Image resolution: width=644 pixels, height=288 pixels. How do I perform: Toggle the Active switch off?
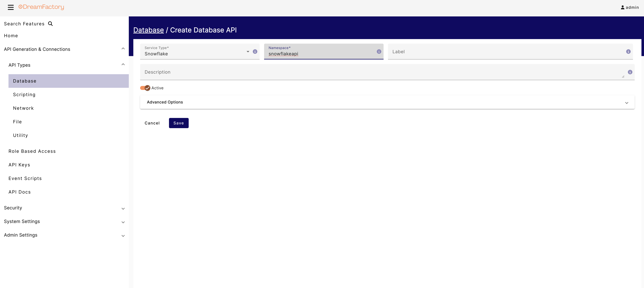coord(145,88)
